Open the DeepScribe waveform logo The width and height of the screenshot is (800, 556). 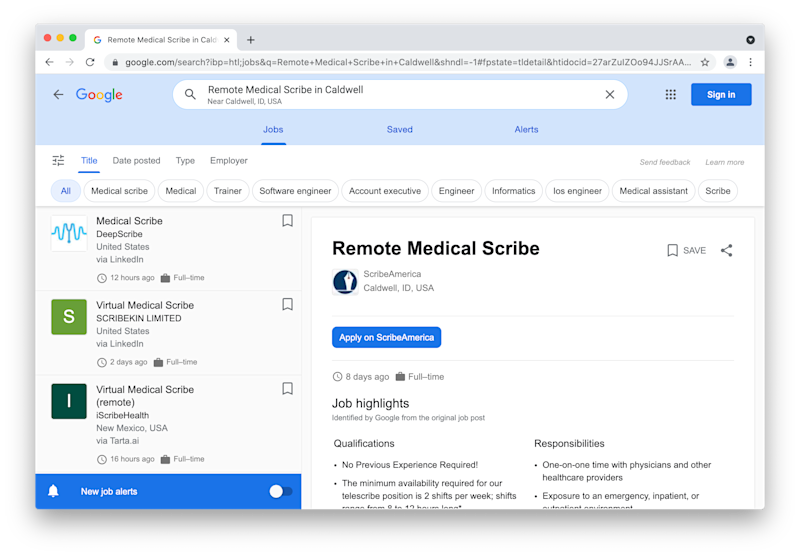[x=69, y=233]
